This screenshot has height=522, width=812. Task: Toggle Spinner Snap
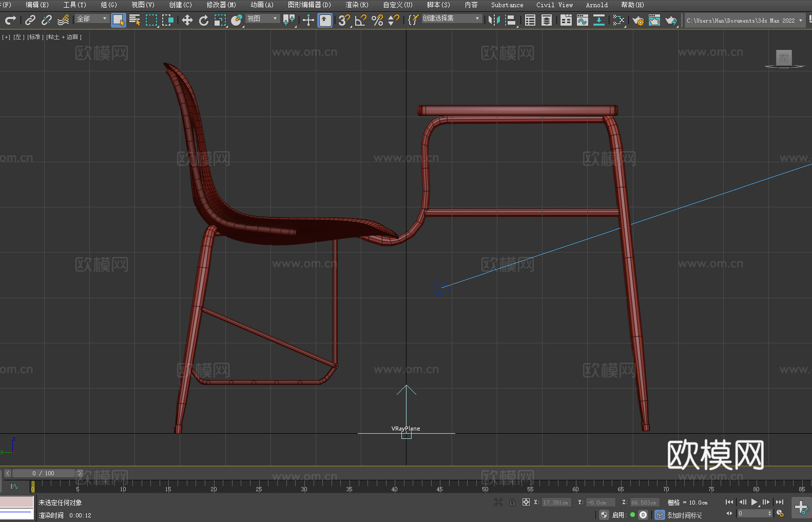[x=394, y=20]
